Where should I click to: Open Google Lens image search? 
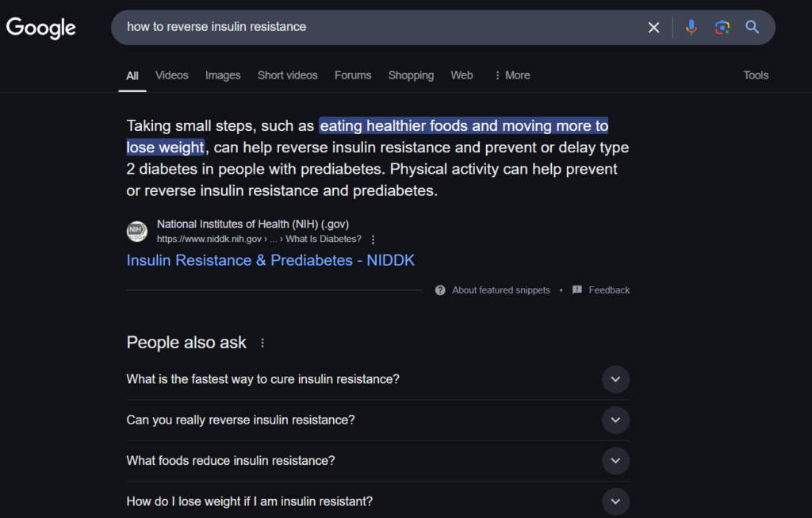[722, 27]
